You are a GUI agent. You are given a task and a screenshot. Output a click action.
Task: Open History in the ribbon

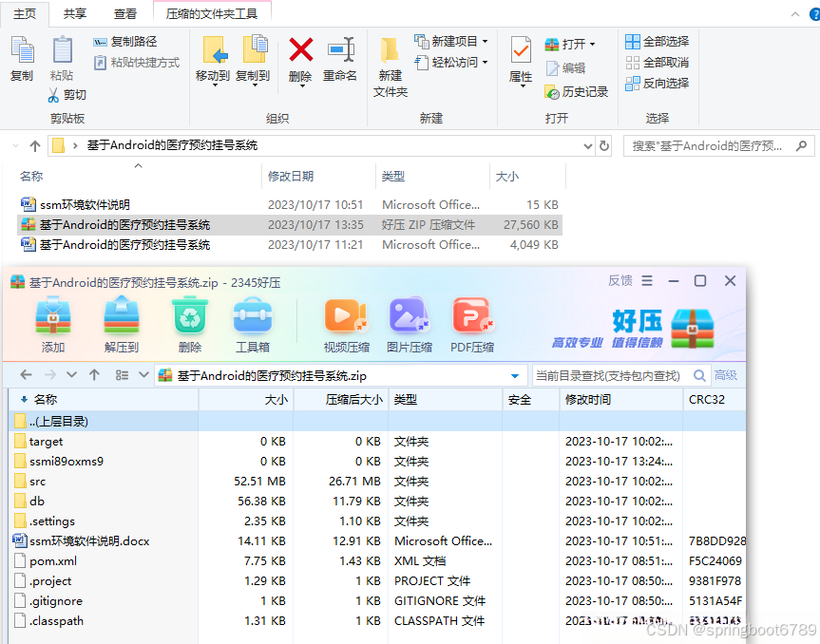coord(577,92)
